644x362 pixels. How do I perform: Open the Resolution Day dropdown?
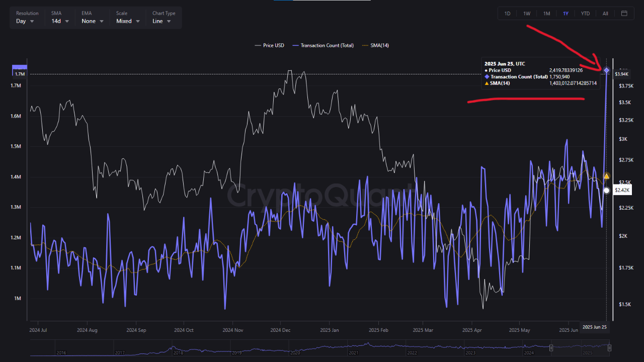tap(25, 21)
